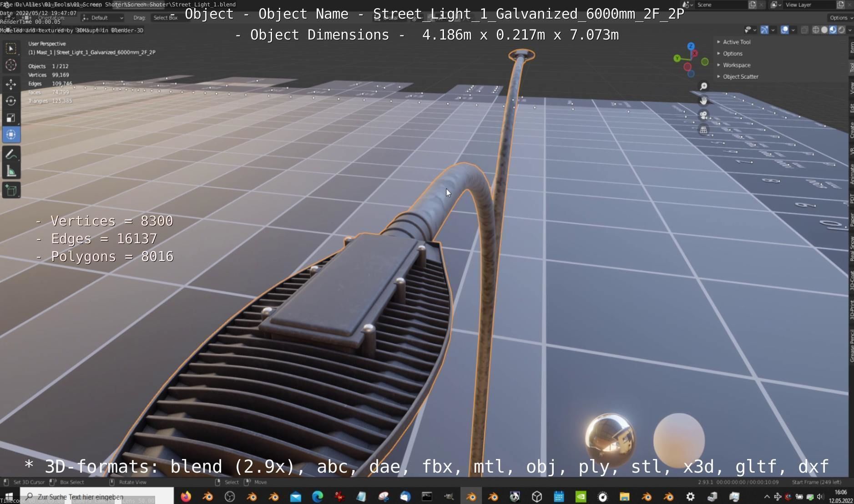The image size is (854, 504).
Task: Click the Windows search box
Action: pyautogui.click(x=96, y=496)
